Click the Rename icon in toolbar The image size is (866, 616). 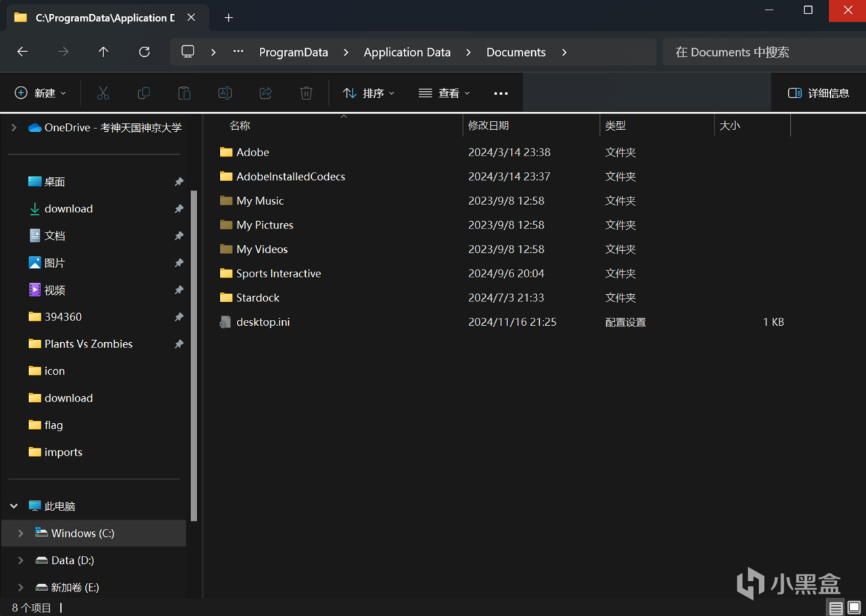(225, 93)
